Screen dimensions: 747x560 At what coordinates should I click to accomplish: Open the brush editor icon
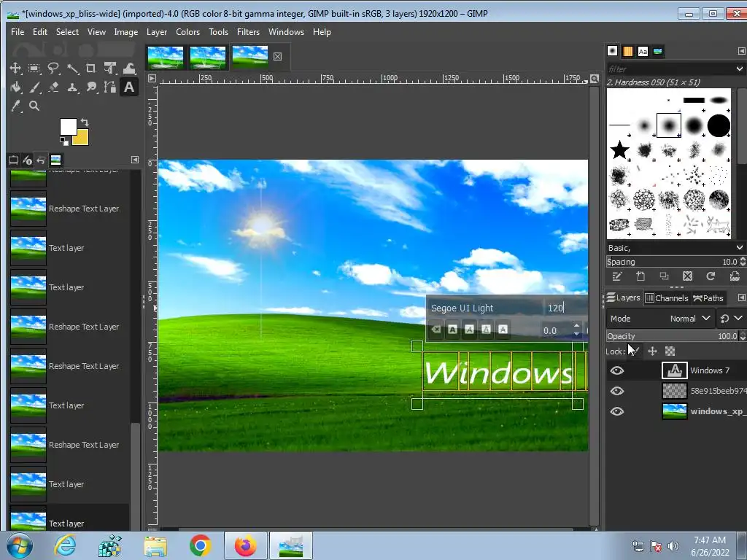point(616,276)
